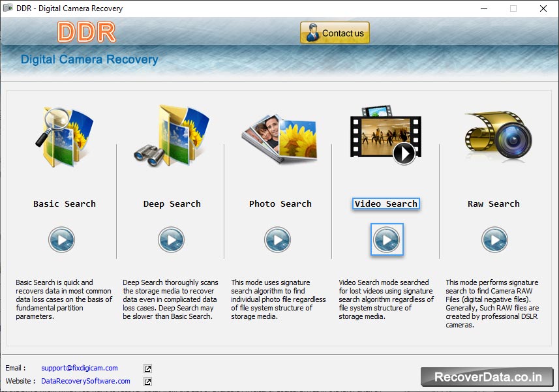Start Video Search with its play button
Image resolution: width=559 pixels, height=392 pixels.
click(387, 239)
